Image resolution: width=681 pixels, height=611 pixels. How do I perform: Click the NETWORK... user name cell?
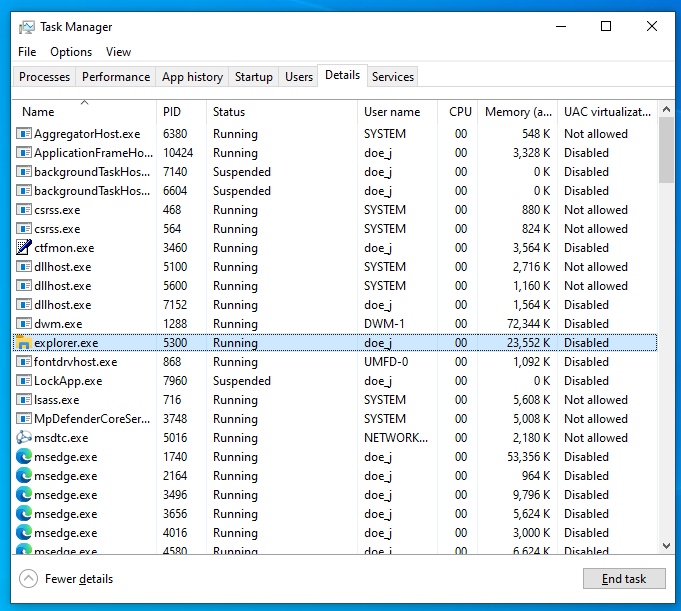pos(396,438)
